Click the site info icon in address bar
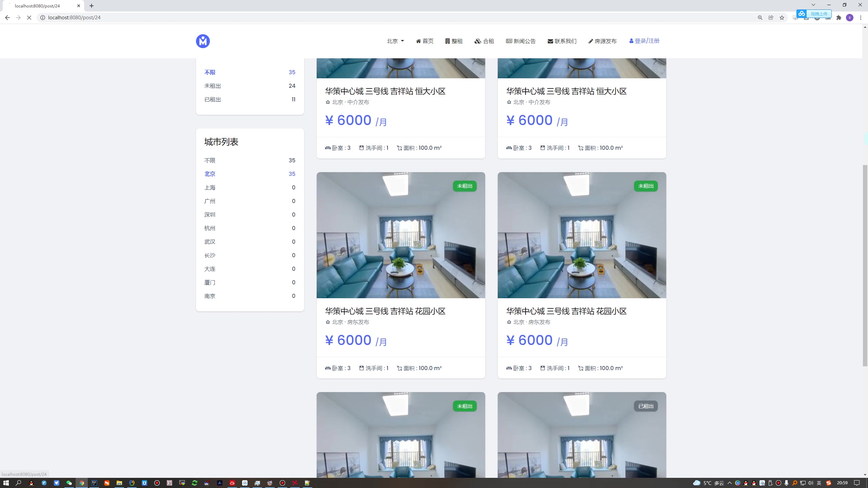Viewport: 868px width, 488px height. tap(43, 18)
